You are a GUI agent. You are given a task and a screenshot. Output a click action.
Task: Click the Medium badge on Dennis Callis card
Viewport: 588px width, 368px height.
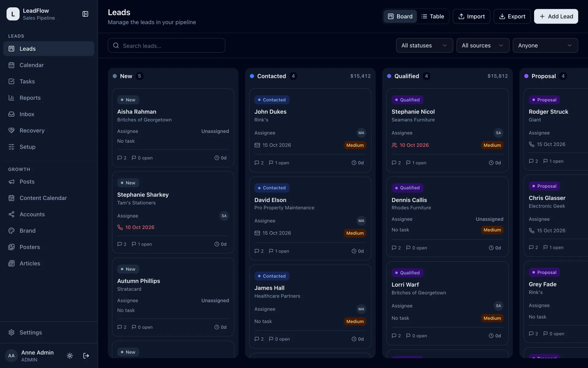pos(492,230)
